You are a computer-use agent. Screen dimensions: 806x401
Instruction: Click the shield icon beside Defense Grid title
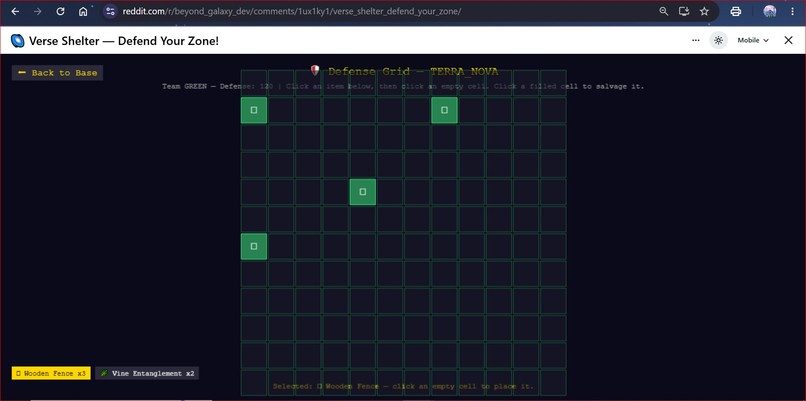315,70
